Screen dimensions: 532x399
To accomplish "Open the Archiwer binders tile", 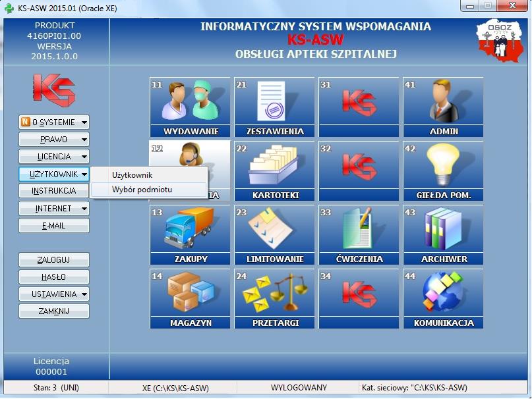I will click(443, 234).
